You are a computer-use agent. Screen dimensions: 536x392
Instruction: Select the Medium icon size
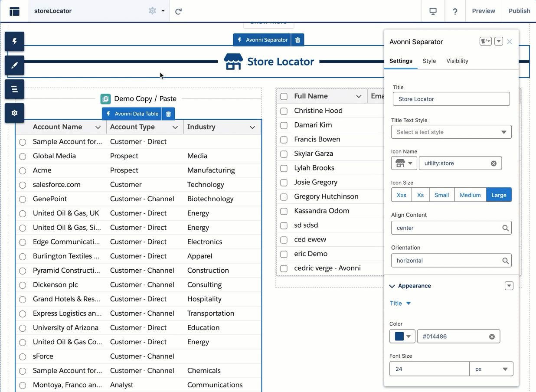470,195
